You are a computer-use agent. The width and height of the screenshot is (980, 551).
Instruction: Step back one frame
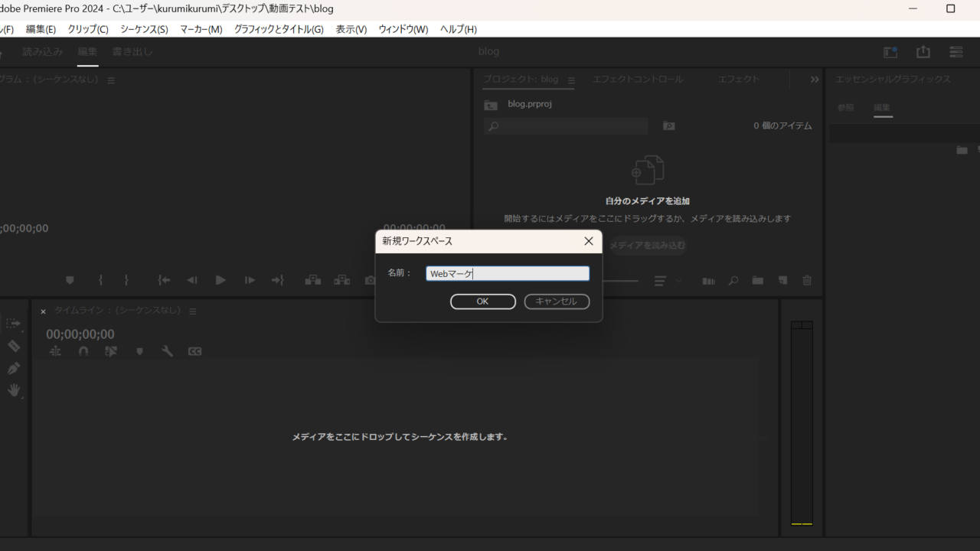pyautogui.click(x=192, y=281)
